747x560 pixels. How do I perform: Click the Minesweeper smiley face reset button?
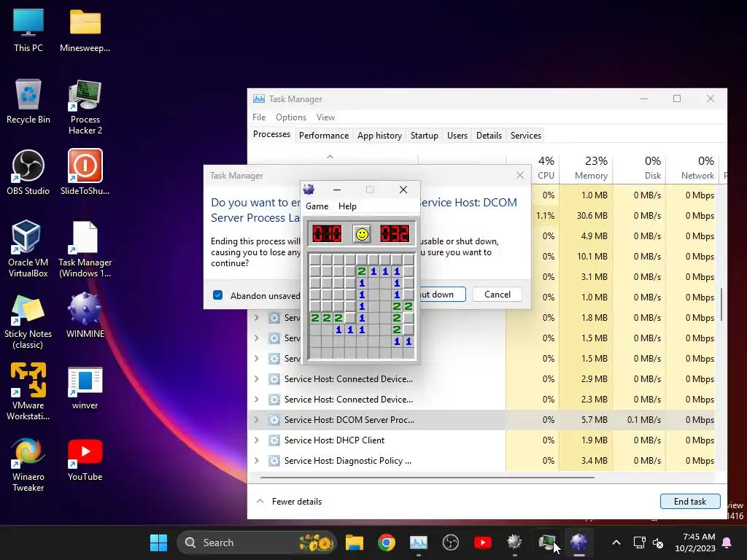pyautogui.click(x=362, y=234)
